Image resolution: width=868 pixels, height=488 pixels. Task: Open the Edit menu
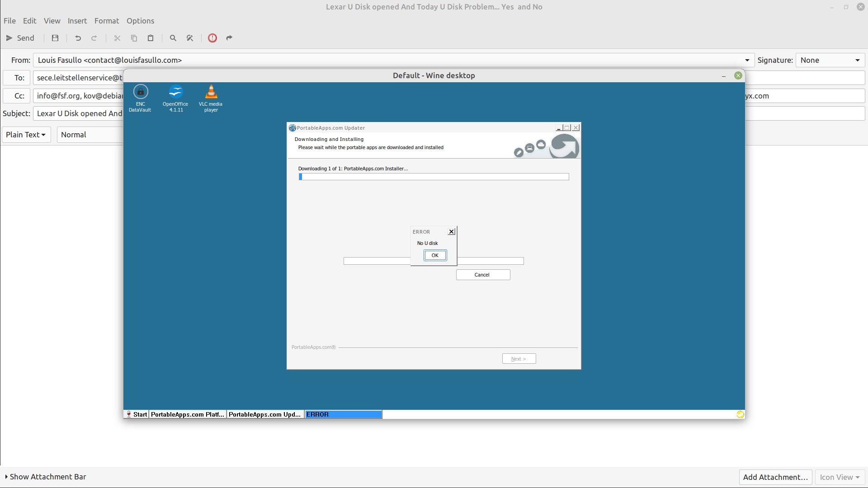click(29, 21)
